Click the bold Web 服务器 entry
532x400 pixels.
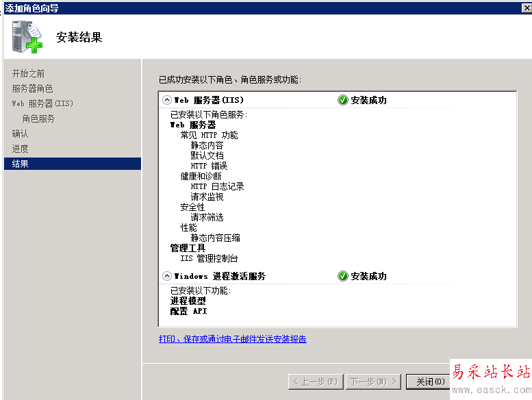(x=193, y=125)
